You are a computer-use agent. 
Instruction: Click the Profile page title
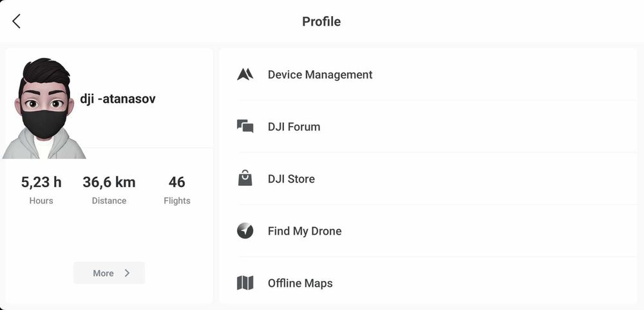pos(321,21)
